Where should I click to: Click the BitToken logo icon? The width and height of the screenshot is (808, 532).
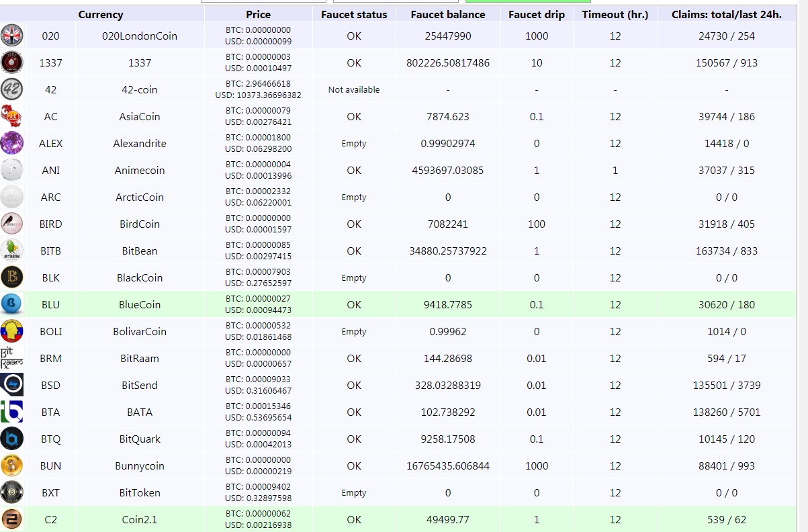12,492
